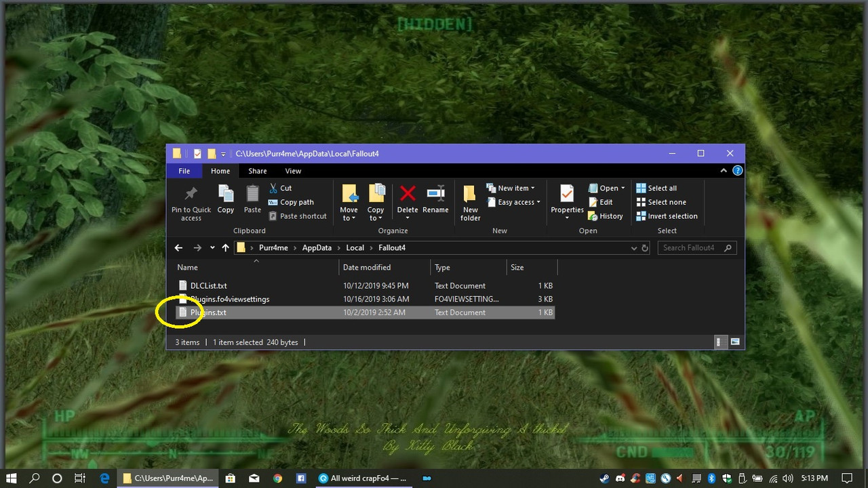
Task: Expand address bar previous locations dropdown
Action: tap(634, 248)
